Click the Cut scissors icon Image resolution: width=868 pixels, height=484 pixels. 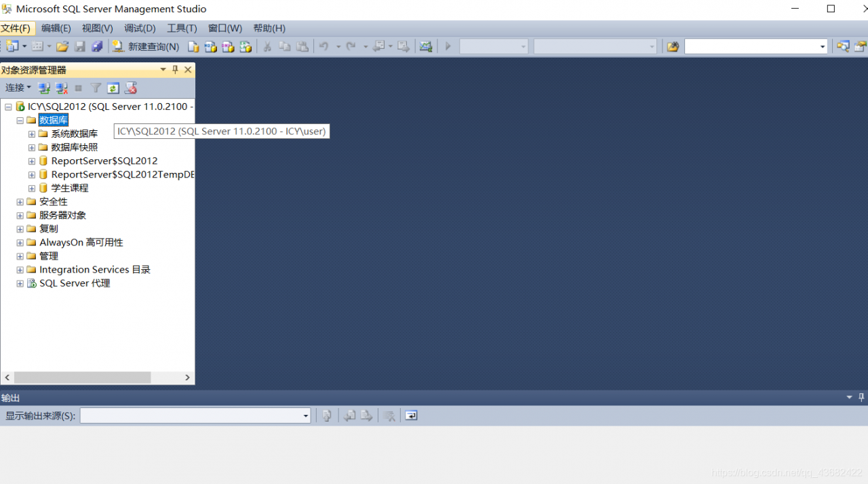[267, 46]
